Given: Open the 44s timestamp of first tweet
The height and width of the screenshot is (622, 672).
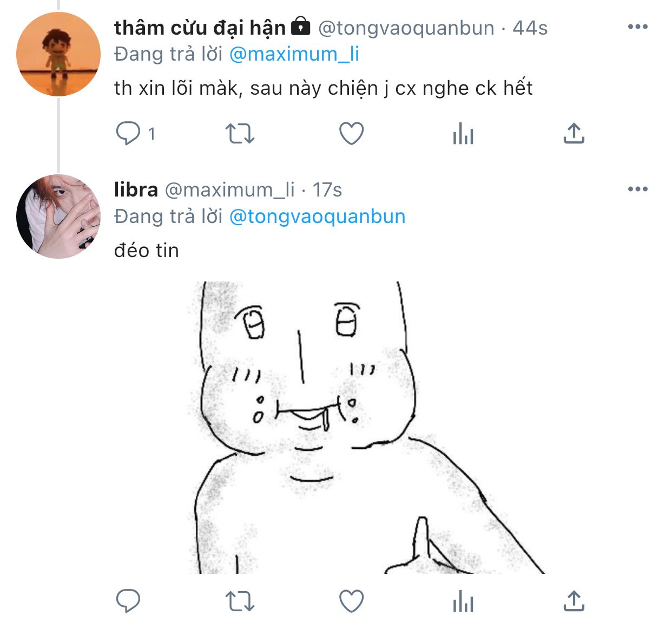Looking at the screenshot, I should (x=530, y=28).
